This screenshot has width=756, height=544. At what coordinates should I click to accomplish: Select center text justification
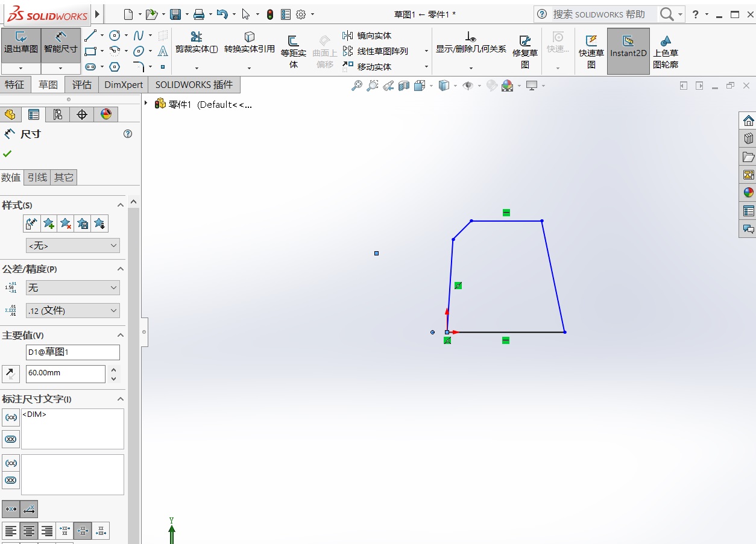coord(29,531)
